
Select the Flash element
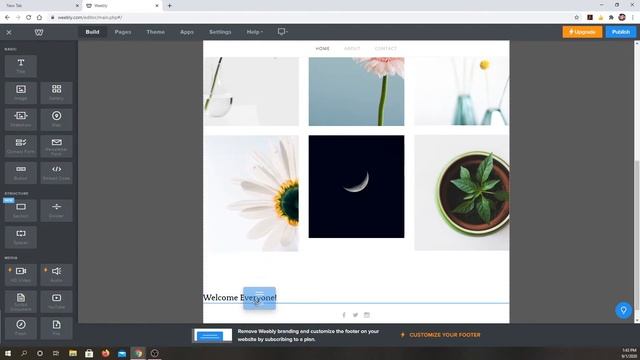[x=21, y=328]
